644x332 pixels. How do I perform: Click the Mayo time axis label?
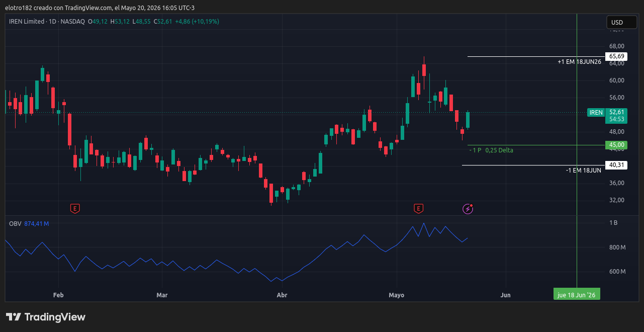click(397, 295)
